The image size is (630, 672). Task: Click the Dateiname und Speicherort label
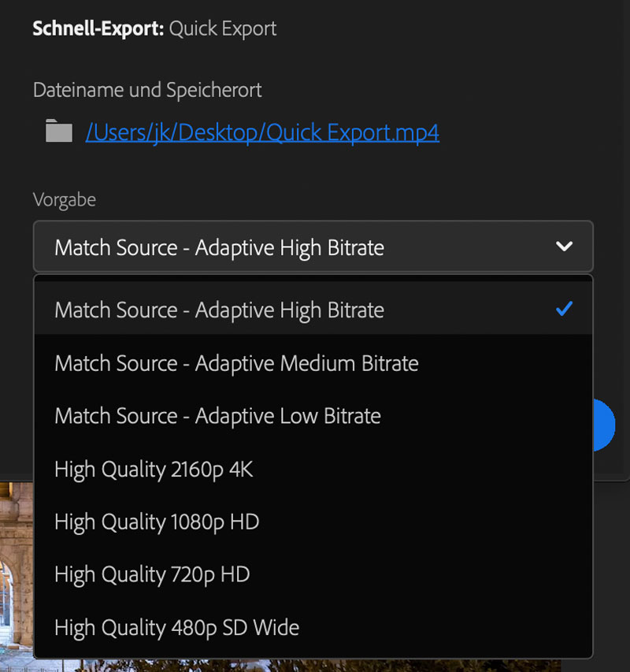point(146,90)
